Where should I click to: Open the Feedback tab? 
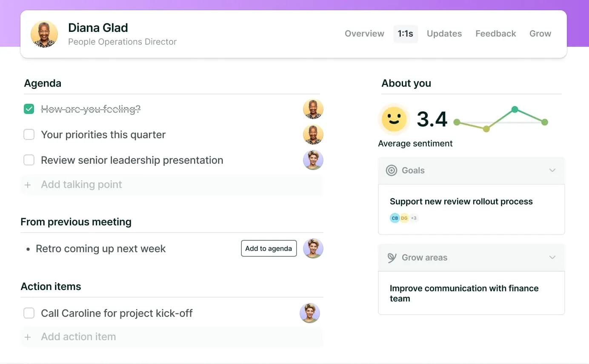(495, 34)
